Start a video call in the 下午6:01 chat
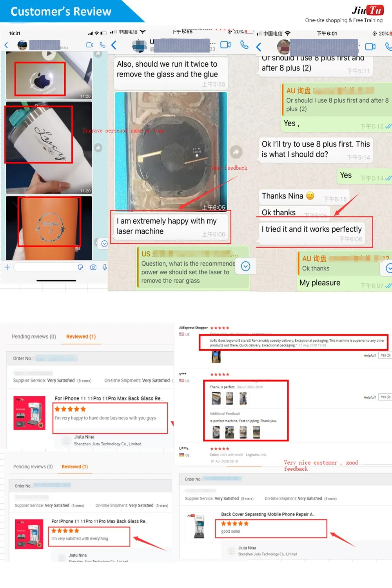 (370, 47)
